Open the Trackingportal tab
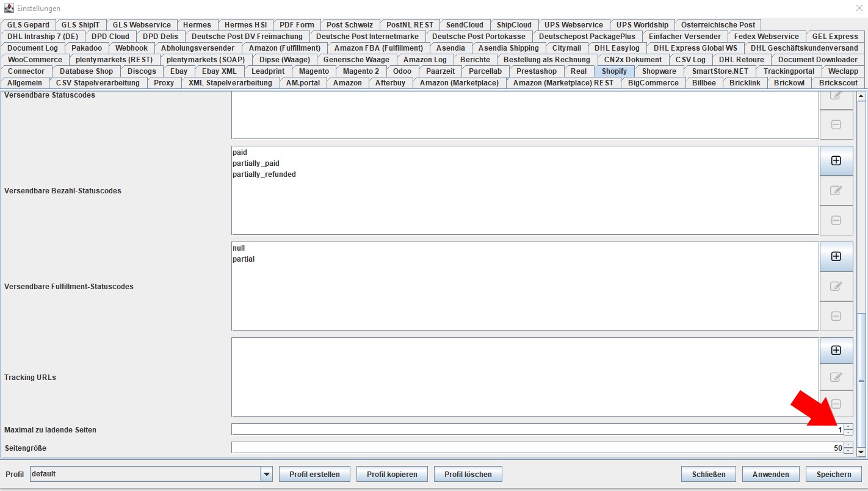Viewport: 868px width, 491px height. [x=789, y=71]
